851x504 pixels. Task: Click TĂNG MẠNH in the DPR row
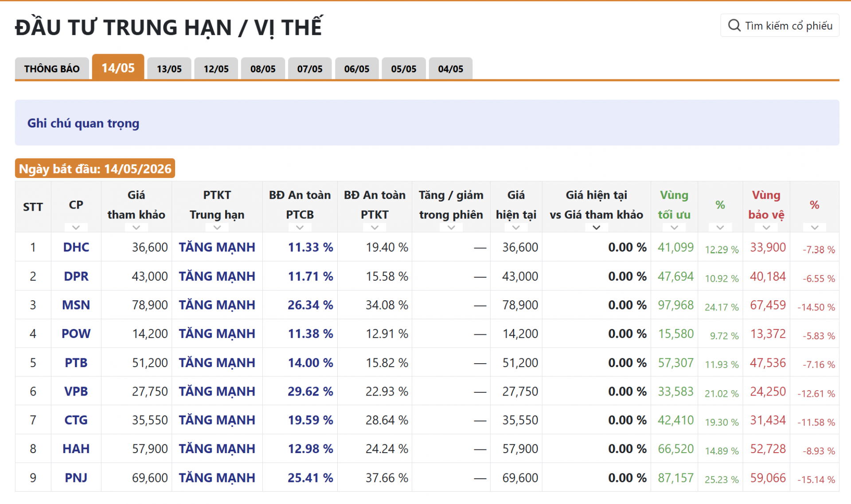(x=217, y=276)
